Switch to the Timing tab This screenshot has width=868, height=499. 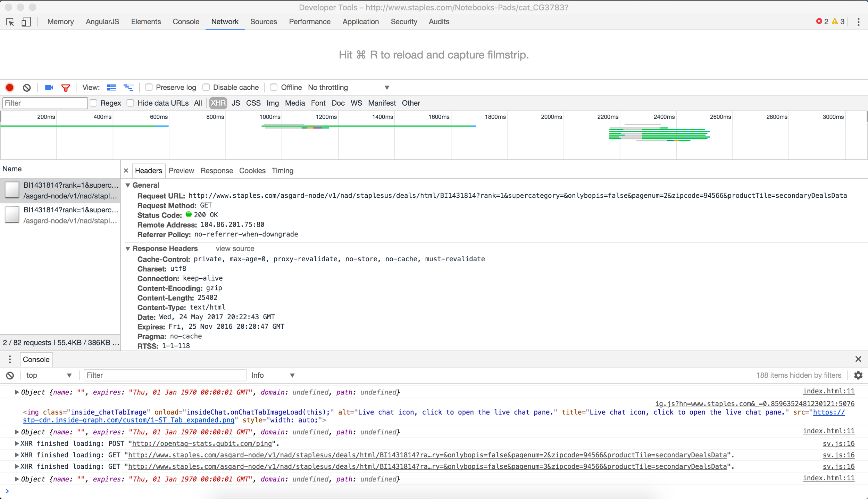tap(282, 171)
